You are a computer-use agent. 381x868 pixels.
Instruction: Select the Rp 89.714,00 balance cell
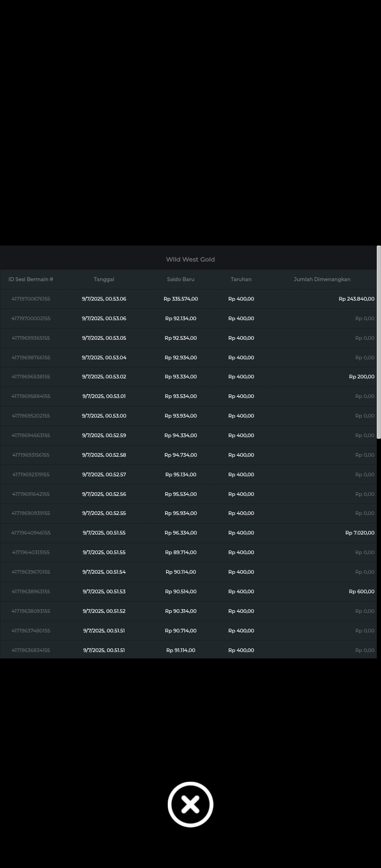coord(180,553)
